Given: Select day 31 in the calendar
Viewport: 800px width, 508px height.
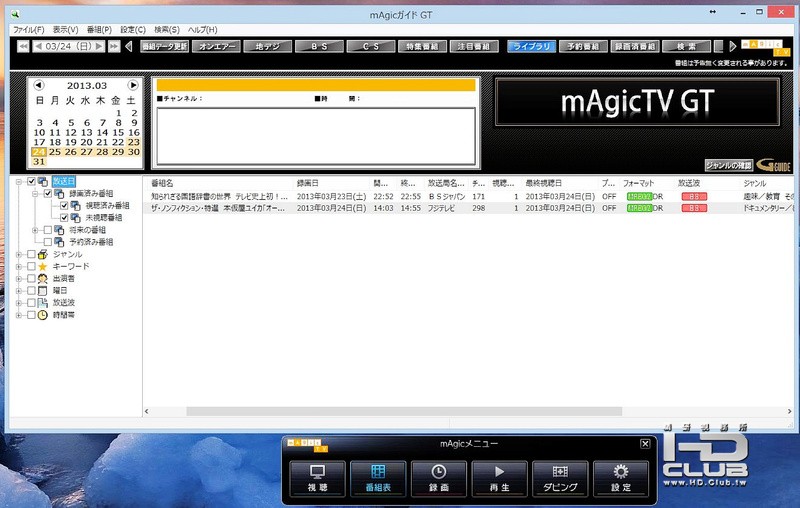Looking at the screenshot, I should click(x=39, y=162).
